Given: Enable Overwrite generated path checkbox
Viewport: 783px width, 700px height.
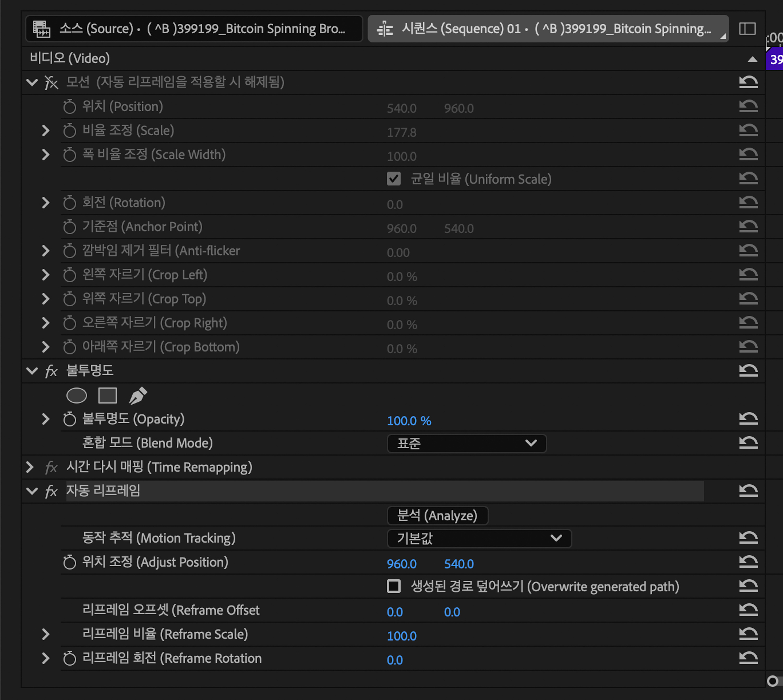Looking at the screenshot, I should [393, 586].
